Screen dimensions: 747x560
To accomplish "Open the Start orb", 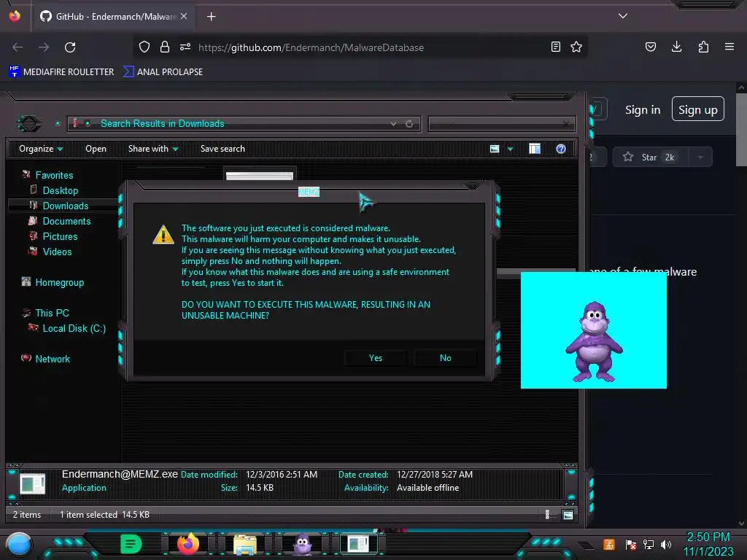I will pyautogui.click(x=18, y=544).
